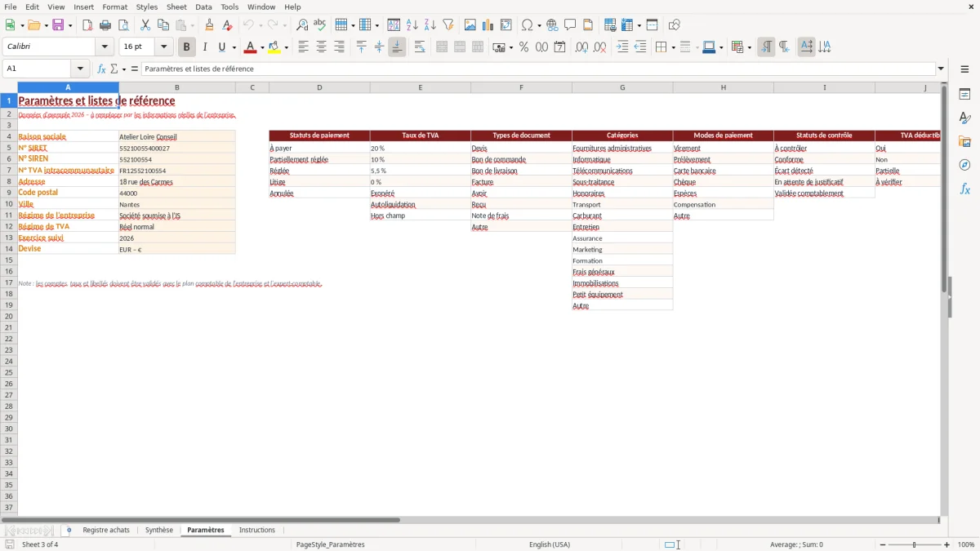This screenshot has height=551, width=980.
Task: Click zoom in plus button
Action: 947,544
